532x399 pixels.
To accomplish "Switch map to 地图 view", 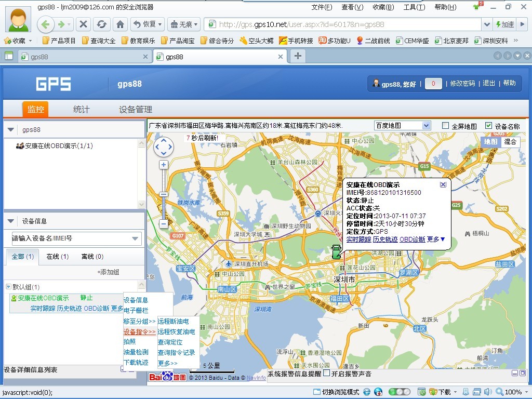I will (x=490, y=142).
